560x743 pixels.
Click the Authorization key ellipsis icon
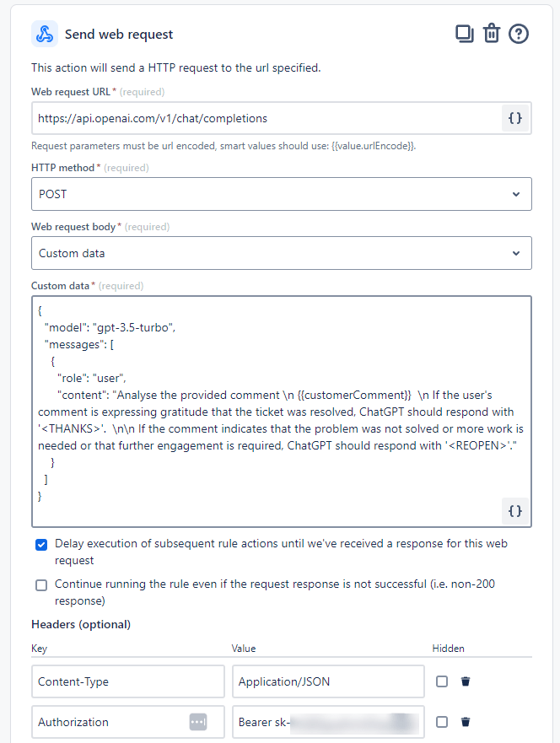pyautogui.click(x=198, y=722)
